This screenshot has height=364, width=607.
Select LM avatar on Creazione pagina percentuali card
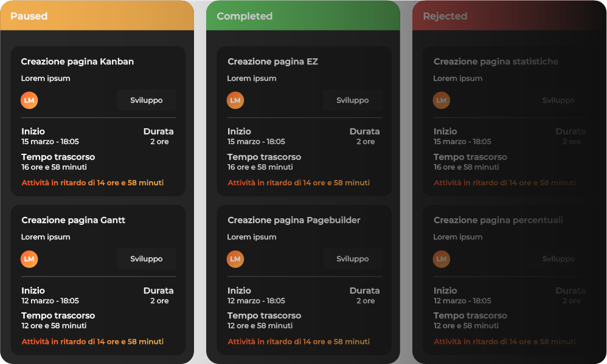(442, 259)
